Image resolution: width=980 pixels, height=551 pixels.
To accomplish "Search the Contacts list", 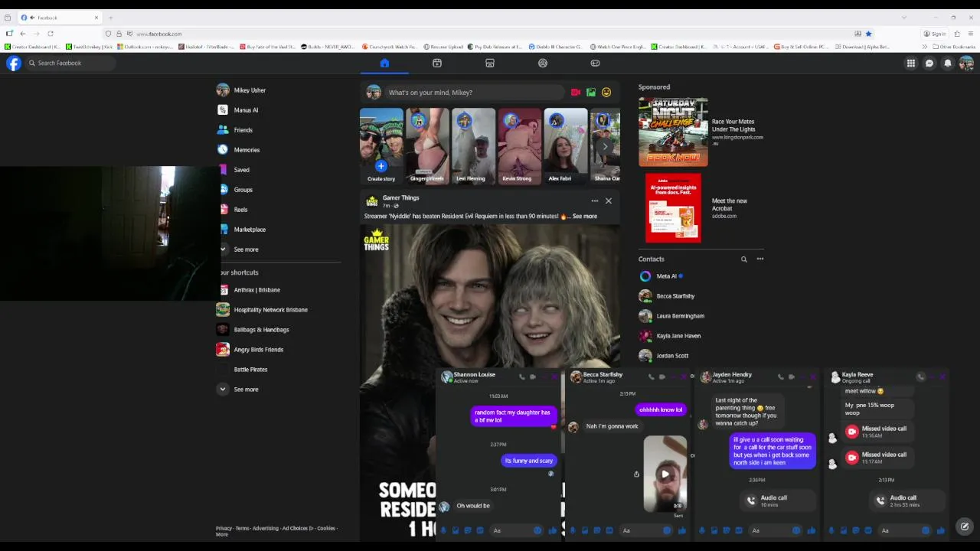I will pyautogui.click(x=743, y=259).
